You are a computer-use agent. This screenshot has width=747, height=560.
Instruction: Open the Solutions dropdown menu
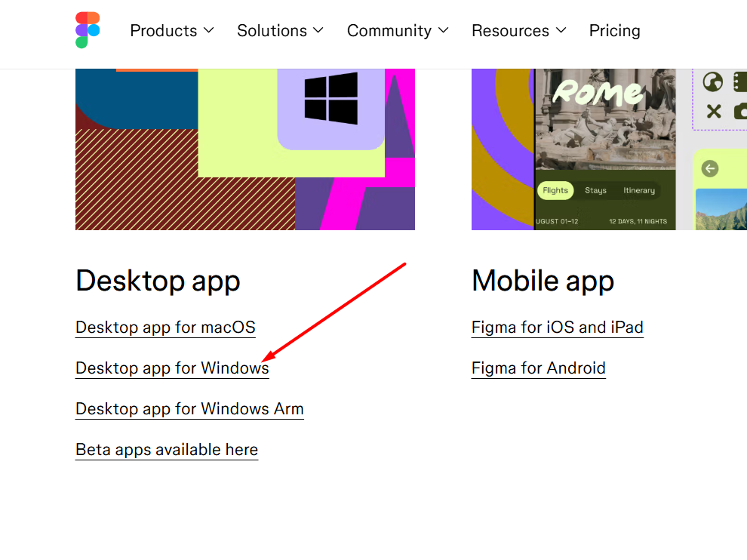[x=280, y=31]
